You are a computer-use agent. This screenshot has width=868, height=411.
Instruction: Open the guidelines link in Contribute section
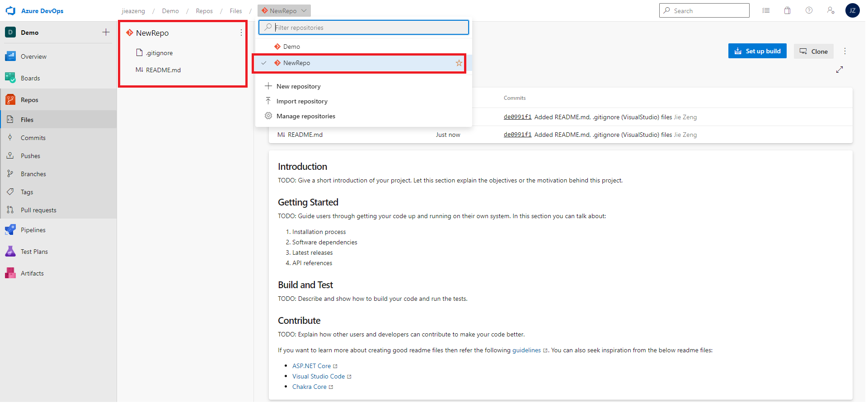tap(526, 350)
